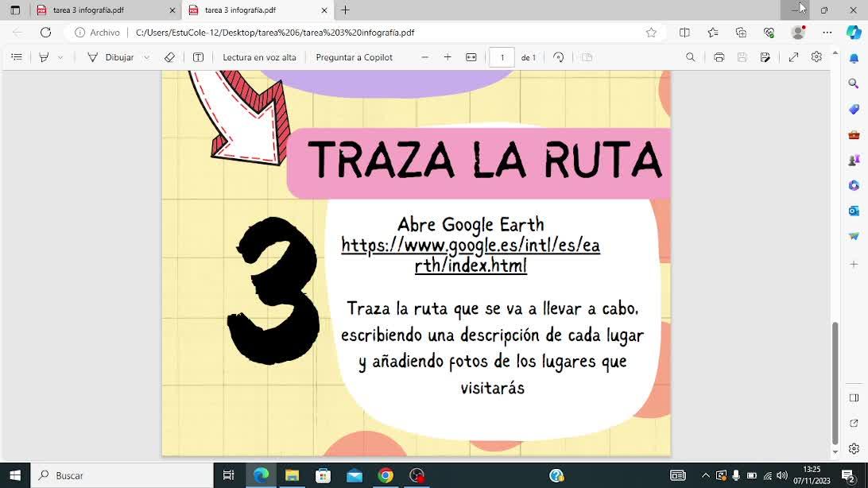Click Preguntar a Copilot
The height and width of the screenshot is (488, 868).
[x=355, y=57]
